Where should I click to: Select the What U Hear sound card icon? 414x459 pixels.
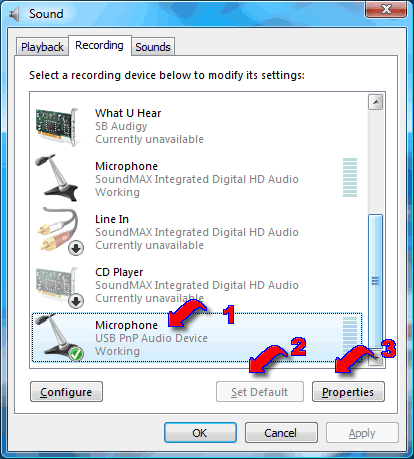click(57, 127)
